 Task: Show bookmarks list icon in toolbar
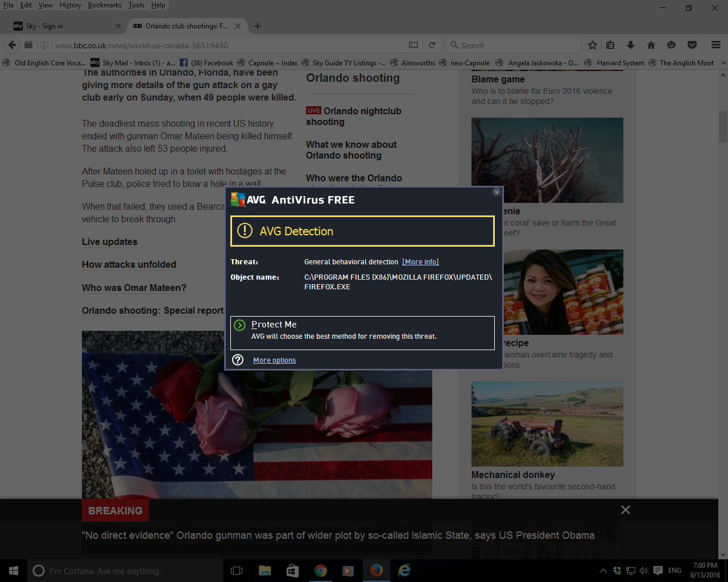tap(610, 45)
